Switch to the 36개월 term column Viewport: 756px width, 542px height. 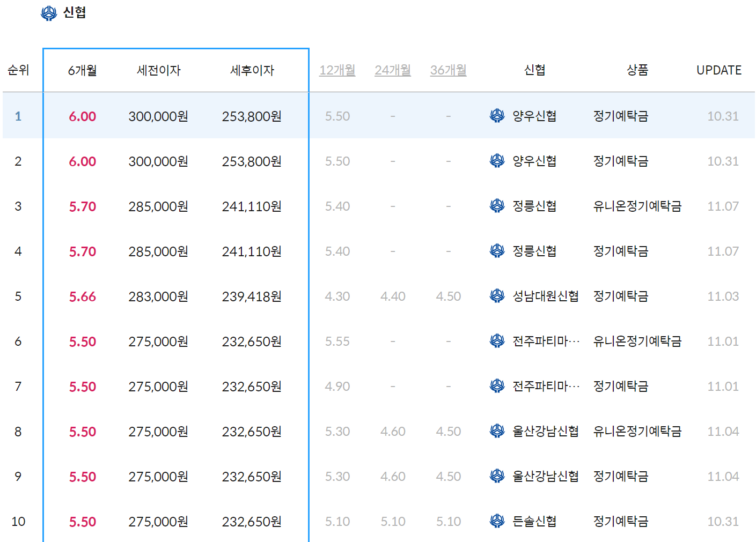point(449,70)
